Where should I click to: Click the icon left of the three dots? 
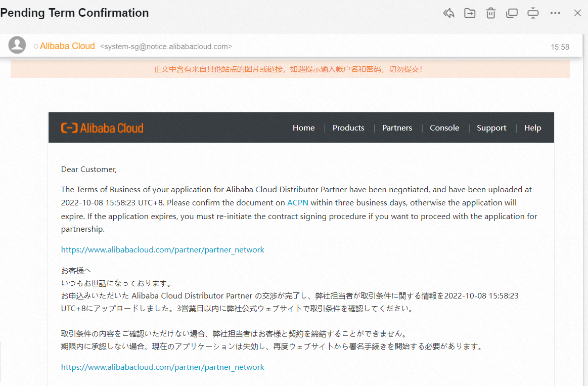533,13
